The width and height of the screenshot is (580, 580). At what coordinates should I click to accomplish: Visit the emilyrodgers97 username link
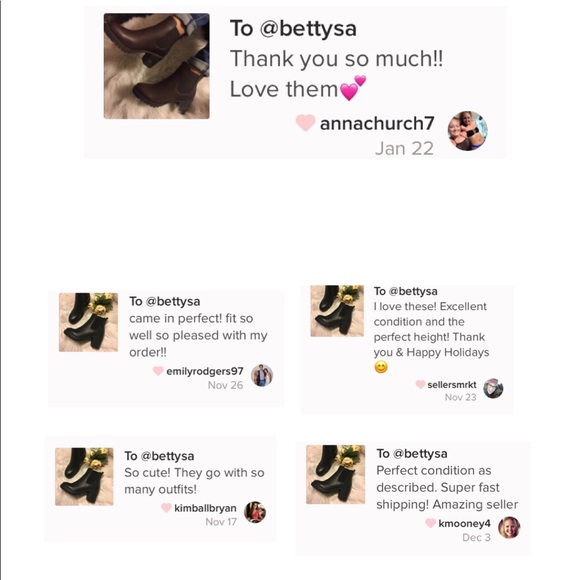(x=205, y=371)
